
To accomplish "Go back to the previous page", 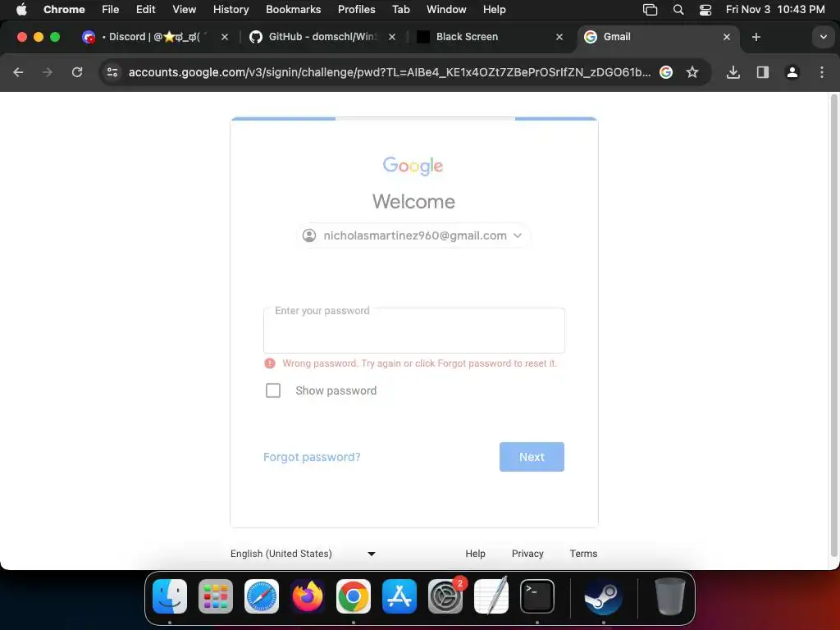I will click(x=18, y=72).
